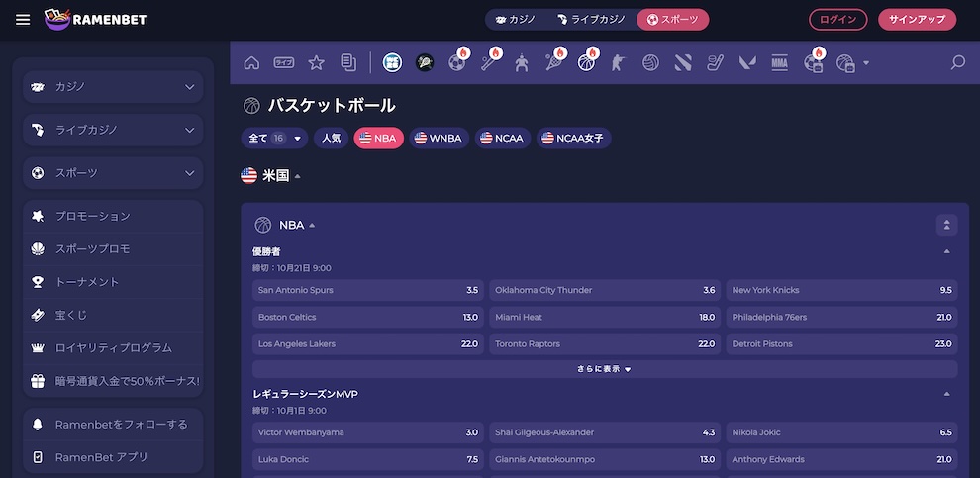Select the baseball bat sport icon
The image size is (980, 478).
tap(489, 62)
